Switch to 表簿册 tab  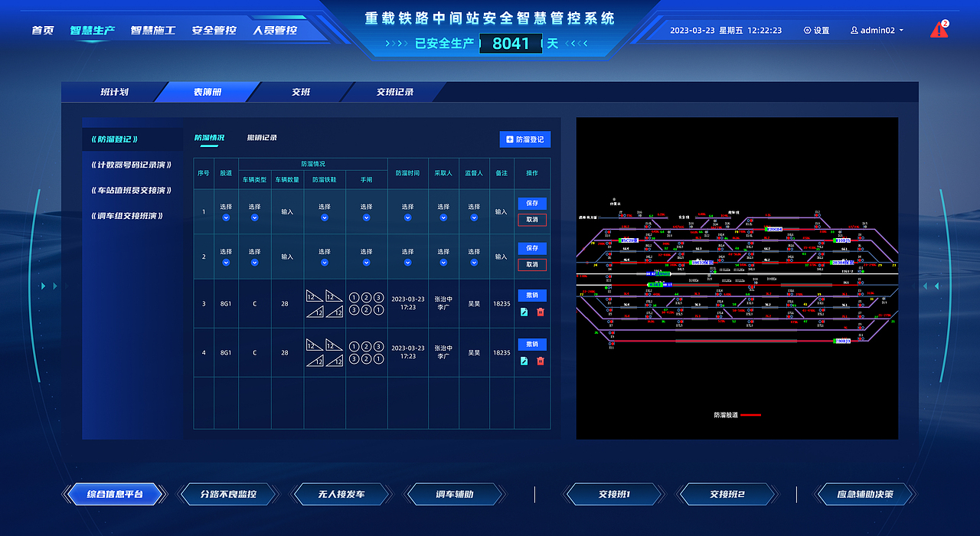pyautogui.click(x=207, y=92)
